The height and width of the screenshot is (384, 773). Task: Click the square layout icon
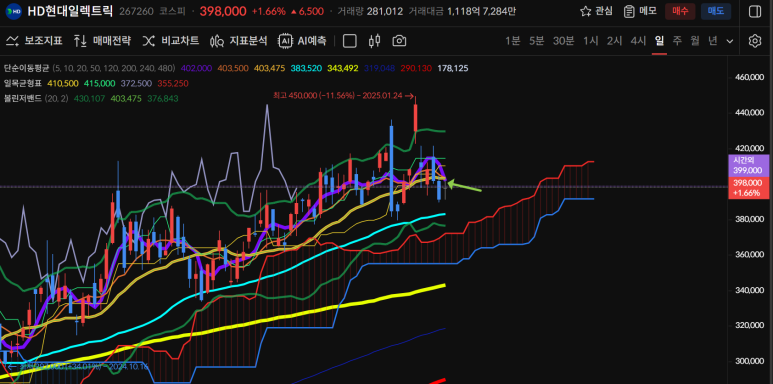[x=350, y=41]
